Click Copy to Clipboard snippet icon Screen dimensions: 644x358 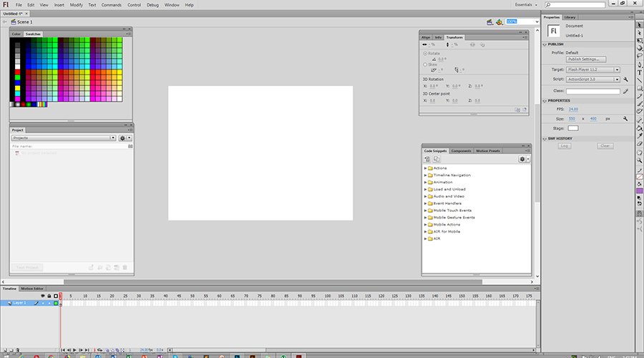[x=436, y=159]
